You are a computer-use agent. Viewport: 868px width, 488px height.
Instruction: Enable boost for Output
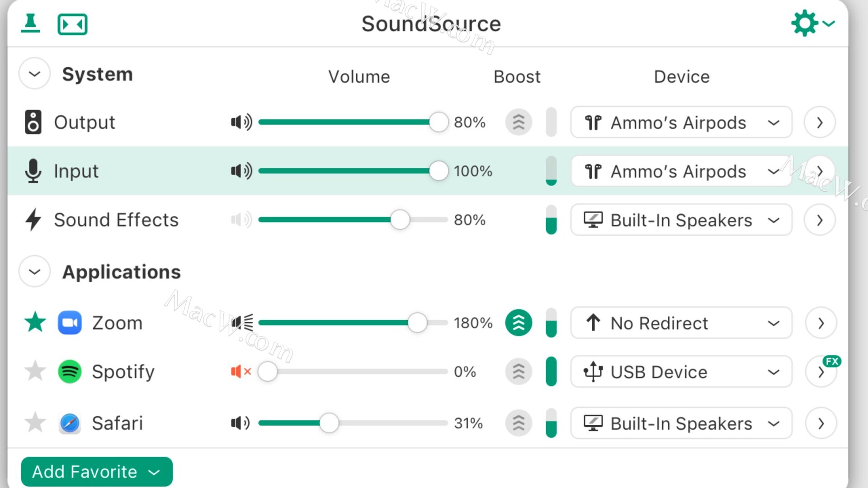tap(519, 122)
